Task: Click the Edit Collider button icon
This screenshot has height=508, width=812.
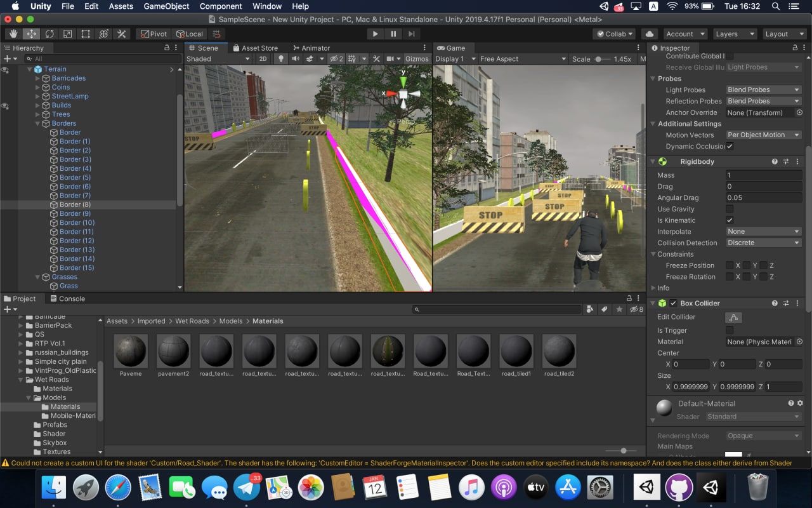Action: pyautogui.click(x=733, y=317)
